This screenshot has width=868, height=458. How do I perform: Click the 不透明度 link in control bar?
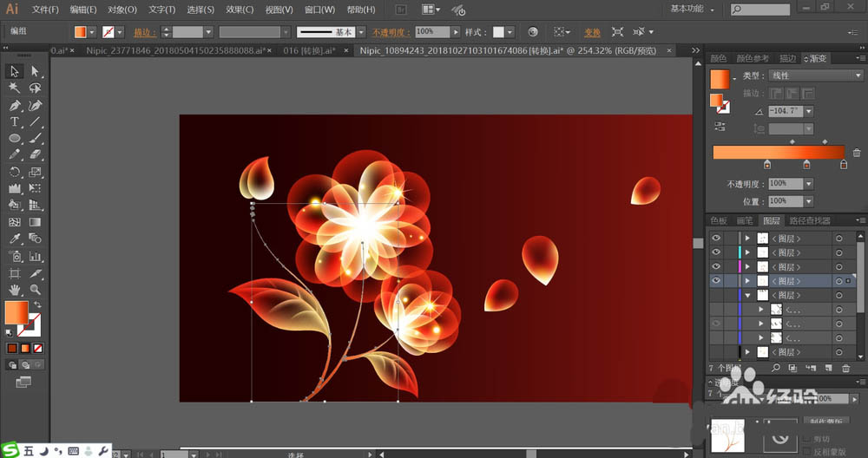coord(392,32)
